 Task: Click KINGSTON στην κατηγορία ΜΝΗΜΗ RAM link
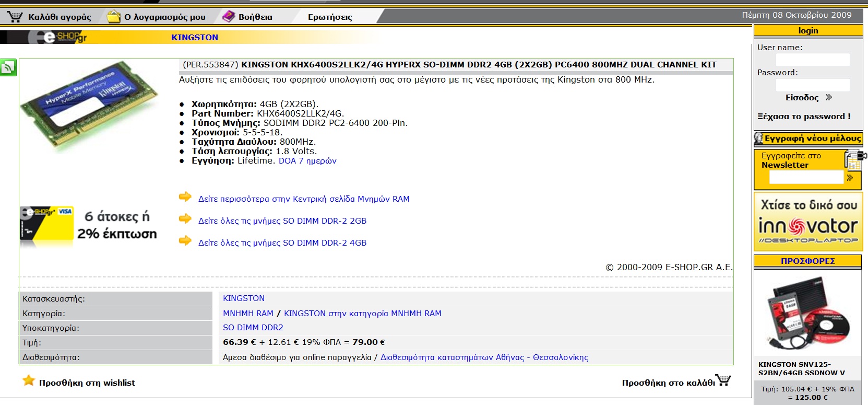363,314
